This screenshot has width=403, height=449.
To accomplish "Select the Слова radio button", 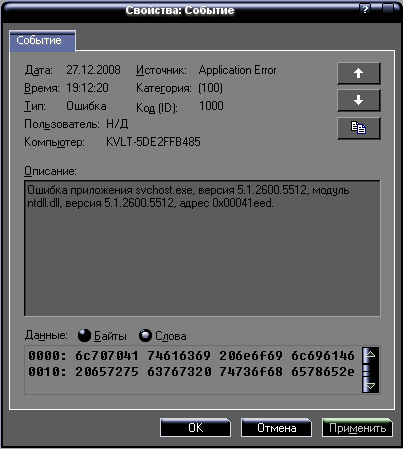I will click(x=145, y=335).
